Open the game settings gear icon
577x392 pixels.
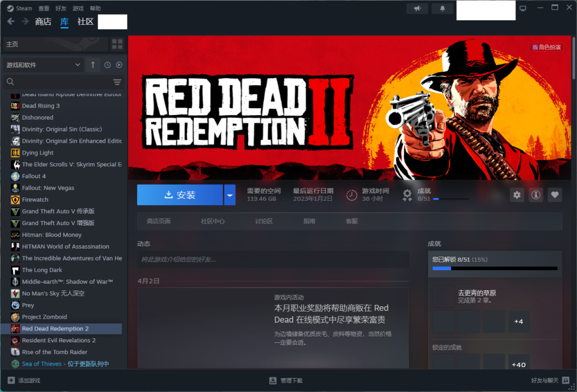pyautogui.click(x=517, y=195)
